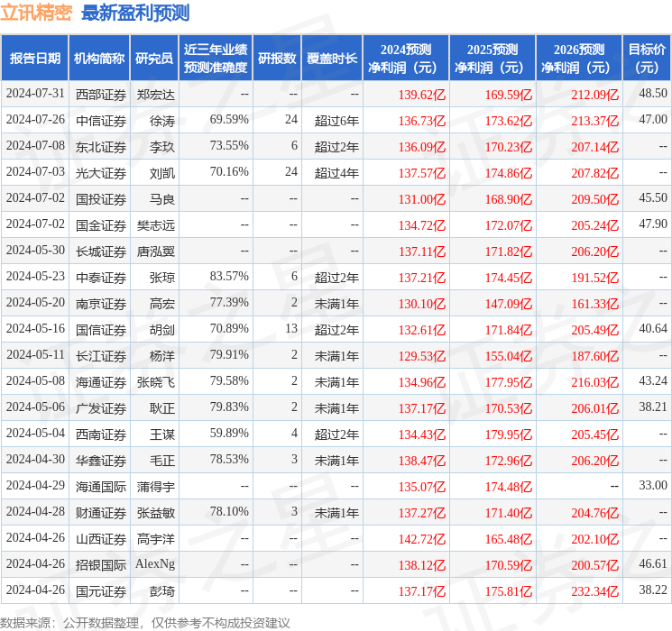The height and width of the screenshot is (631, 672).
Task: Click accuracy value 59.89%
Action: click(x=229, y=433)
